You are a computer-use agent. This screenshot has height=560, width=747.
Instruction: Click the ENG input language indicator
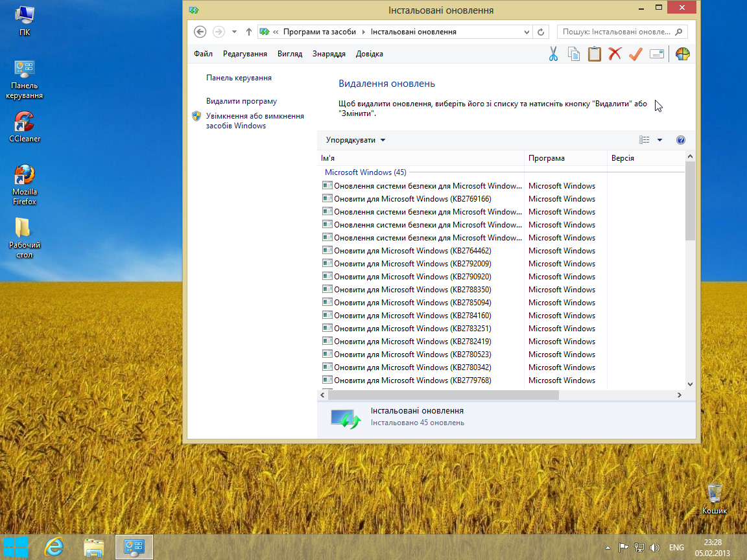(676, 548)
